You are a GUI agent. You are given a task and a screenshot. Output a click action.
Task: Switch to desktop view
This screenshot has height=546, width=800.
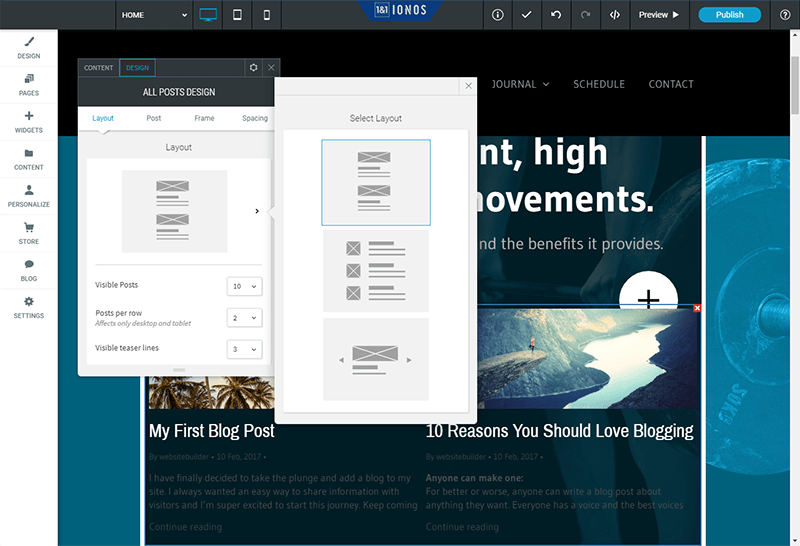208,15
